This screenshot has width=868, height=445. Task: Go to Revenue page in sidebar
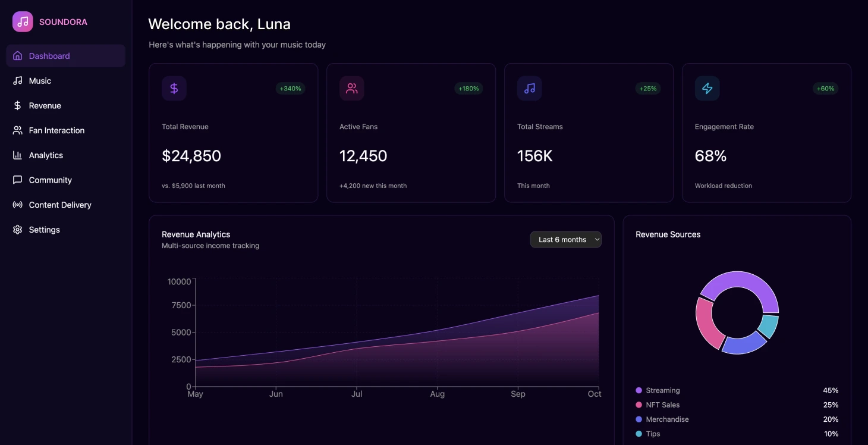tap(45, 106)
